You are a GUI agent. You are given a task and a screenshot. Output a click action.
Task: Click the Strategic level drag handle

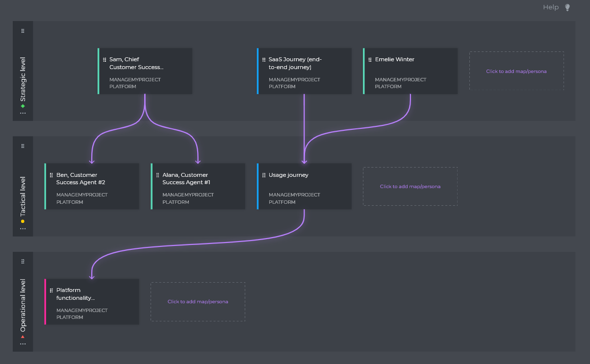23,30
